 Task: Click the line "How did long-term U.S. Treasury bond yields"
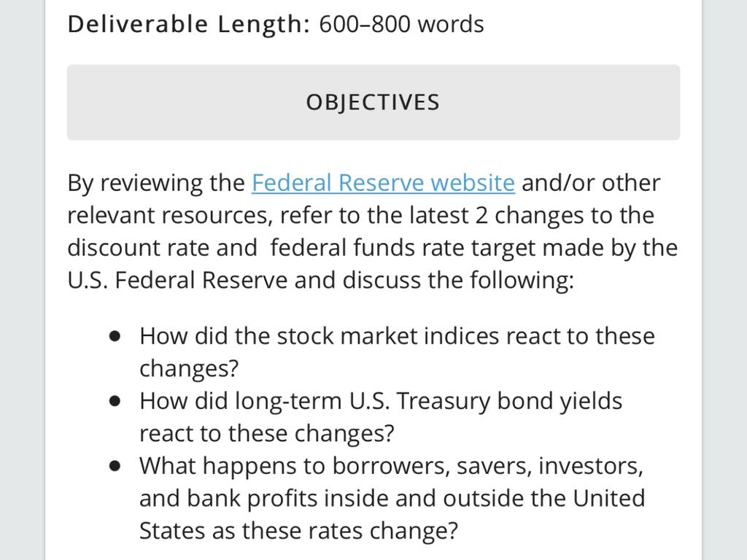pos(381,401)
